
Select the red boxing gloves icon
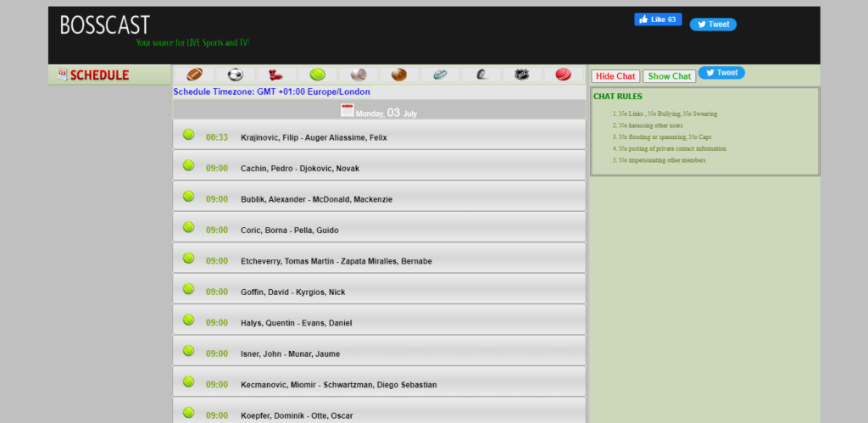tap(275, 75)
